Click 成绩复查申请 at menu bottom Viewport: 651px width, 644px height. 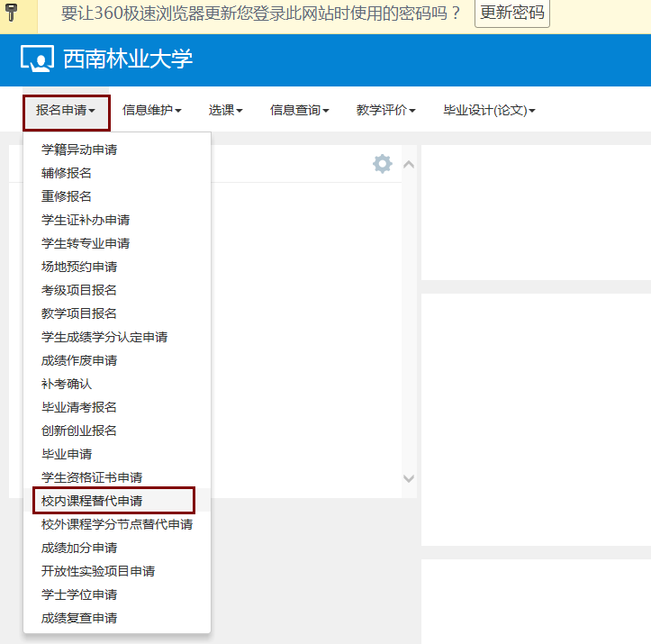pos(79,618)
